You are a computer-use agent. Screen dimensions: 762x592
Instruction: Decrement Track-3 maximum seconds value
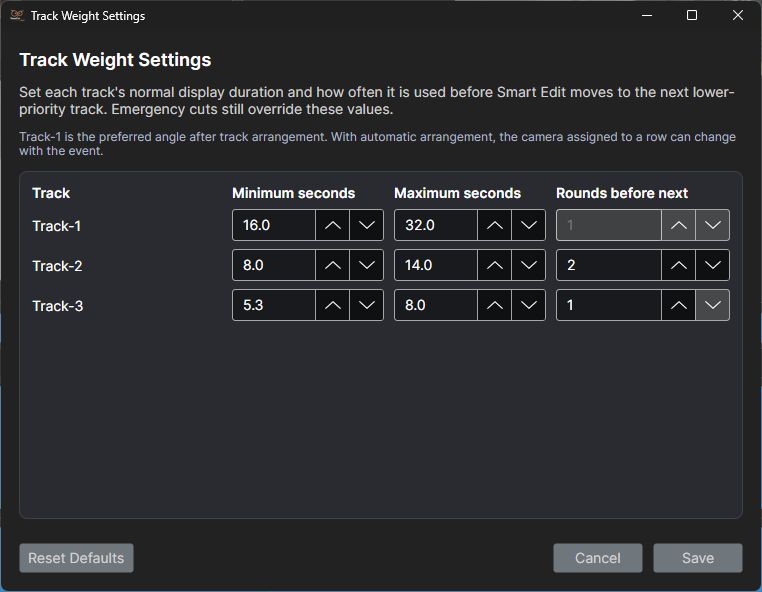(x=528, y=305)
